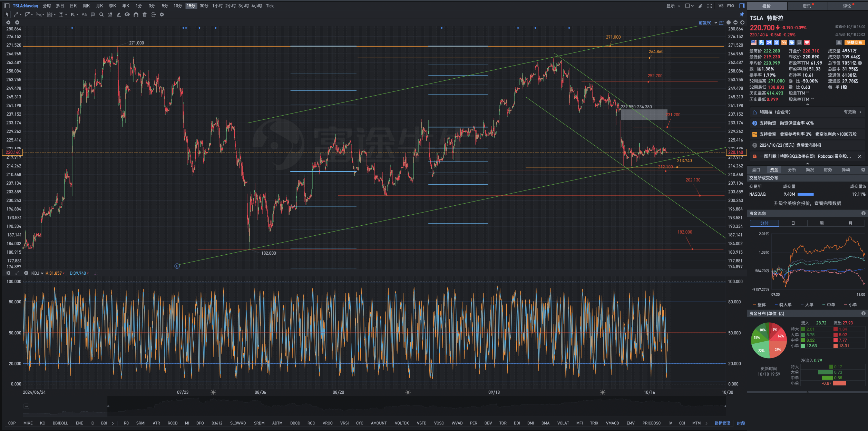This screenshot has height=431, width=868.
Task: Open the paintbrush theme tool
Action: coord(700,6)
